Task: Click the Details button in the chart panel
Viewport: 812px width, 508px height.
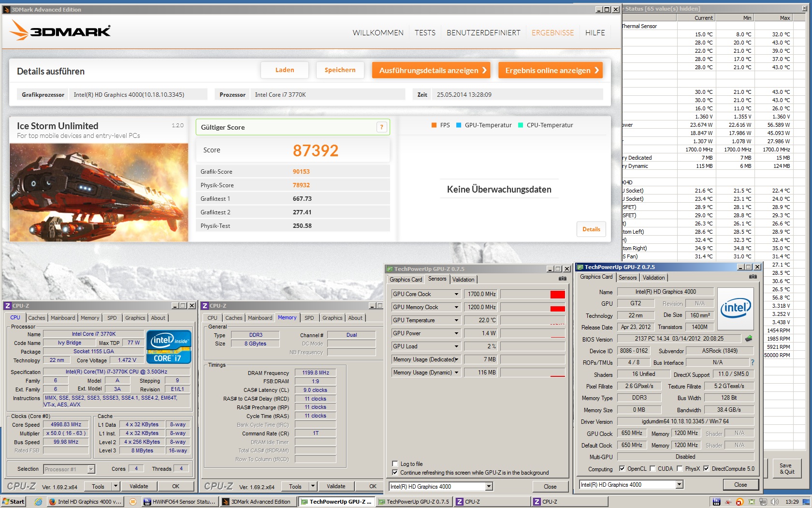Action: 591,229
